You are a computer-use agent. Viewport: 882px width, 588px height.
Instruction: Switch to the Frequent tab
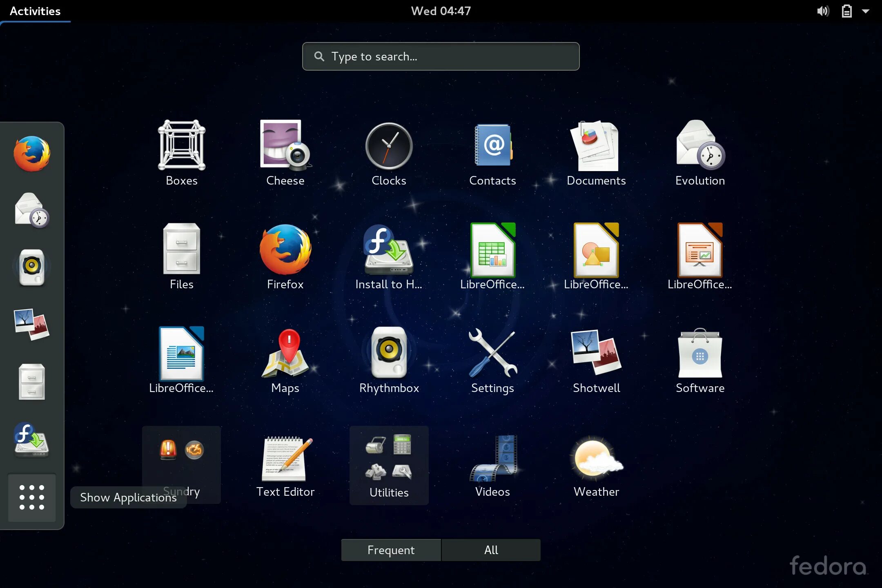[391, 550]
